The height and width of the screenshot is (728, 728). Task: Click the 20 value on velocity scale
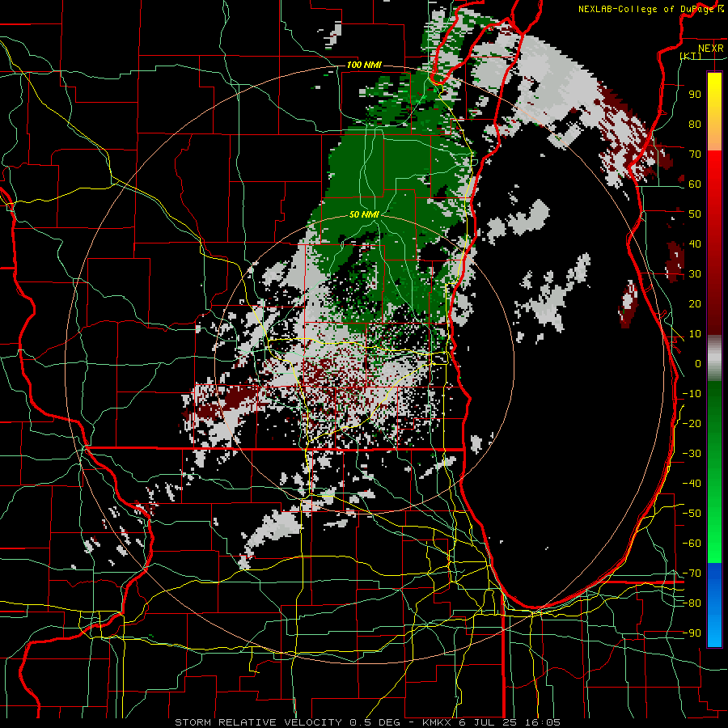point(695,303)
